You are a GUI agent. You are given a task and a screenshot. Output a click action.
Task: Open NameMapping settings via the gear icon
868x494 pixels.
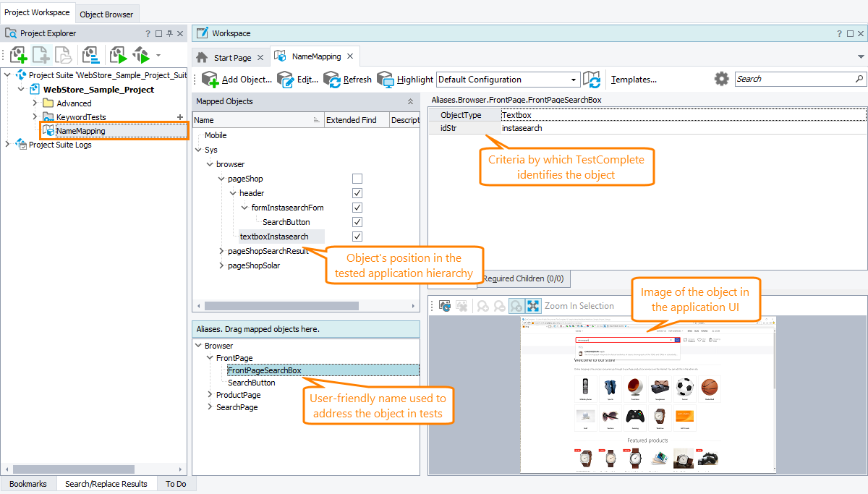pyautogui.click(x=721, y=79)
